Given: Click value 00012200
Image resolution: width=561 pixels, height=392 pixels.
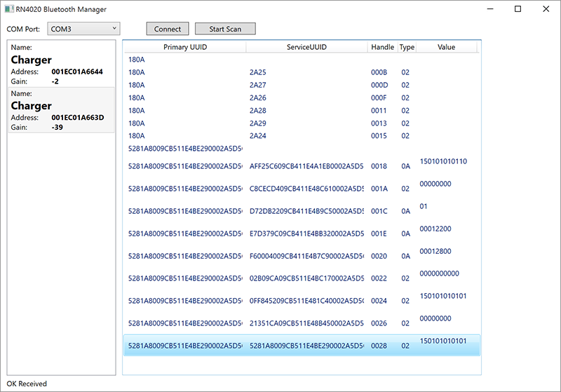Looking at the screenshot, I should (x=435, y=229).
